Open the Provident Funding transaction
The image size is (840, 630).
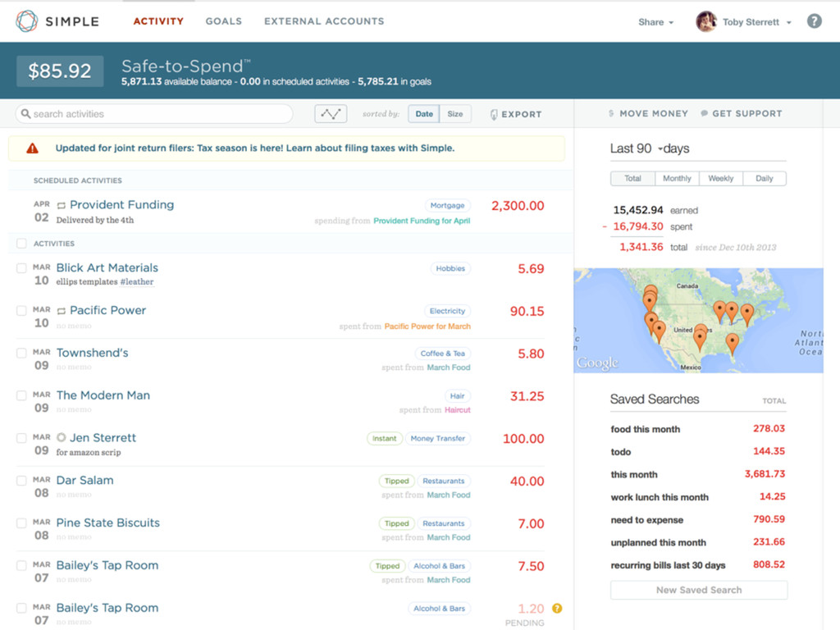point(121,204)
